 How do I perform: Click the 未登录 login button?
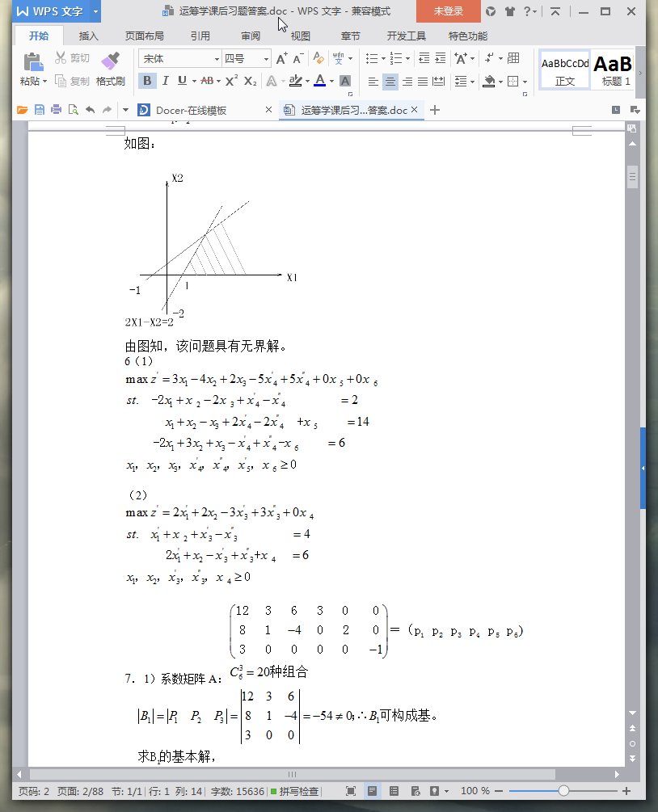[448, 11]
